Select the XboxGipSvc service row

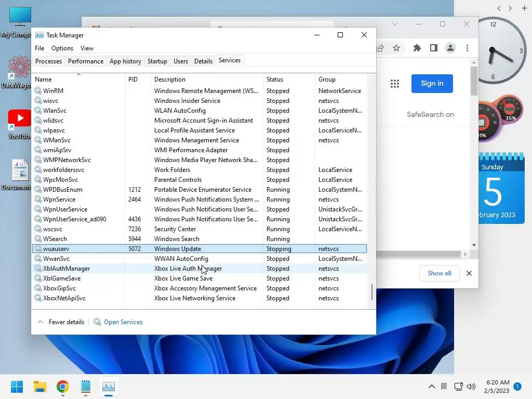(199, 288)
